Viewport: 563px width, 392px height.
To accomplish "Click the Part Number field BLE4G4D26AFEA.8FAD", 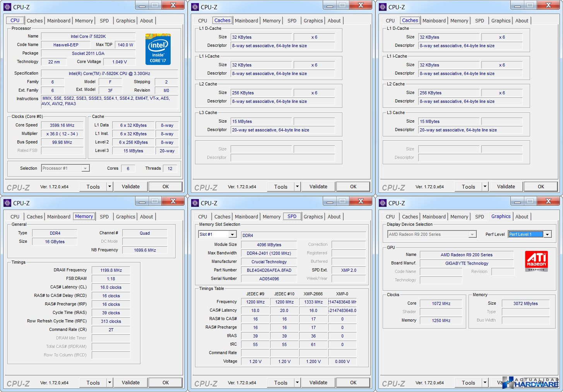I will point(269,270).
